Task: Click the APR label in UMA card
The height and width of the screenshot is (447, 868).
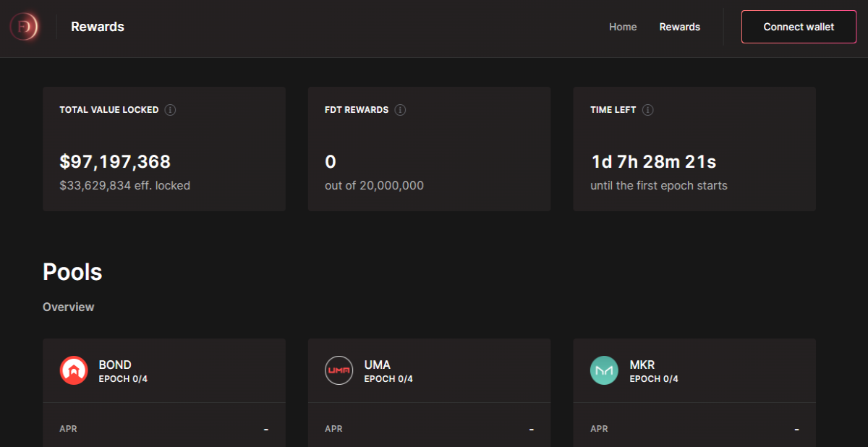Action: 333,429
